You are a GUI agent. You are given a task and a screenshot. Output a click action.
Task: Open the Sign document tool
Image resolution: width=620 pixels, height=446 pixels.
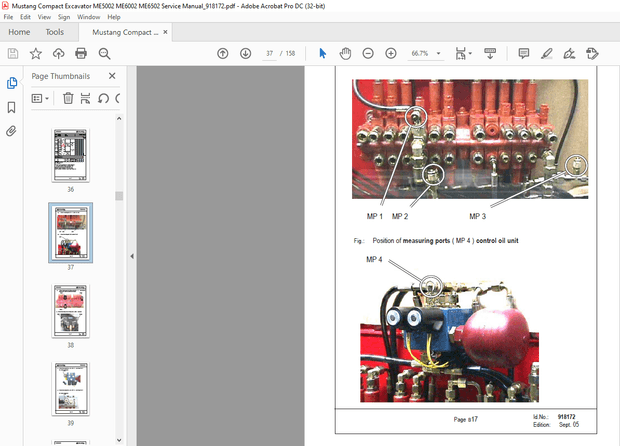pyautogui.click(x=569, y=53)
